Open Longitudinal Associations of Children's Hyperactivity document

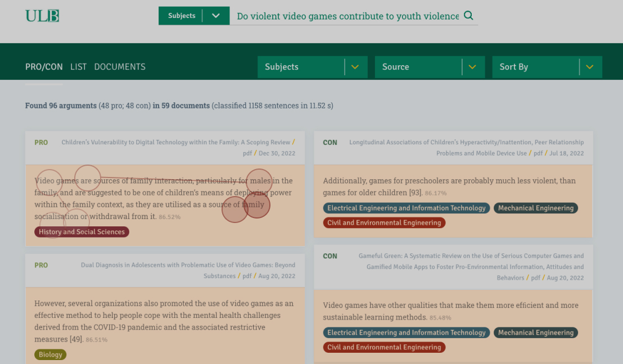(466, 143)
